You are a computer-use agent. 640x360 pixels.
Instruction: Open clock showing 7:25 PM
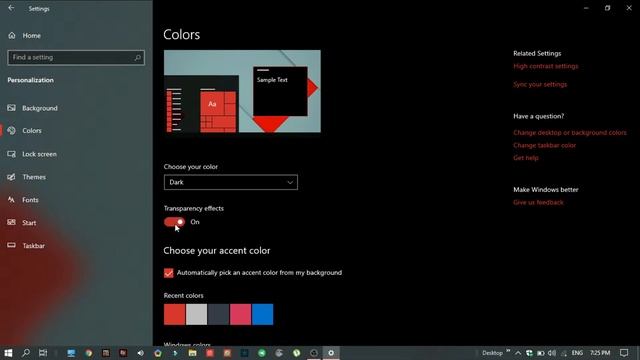600,353
